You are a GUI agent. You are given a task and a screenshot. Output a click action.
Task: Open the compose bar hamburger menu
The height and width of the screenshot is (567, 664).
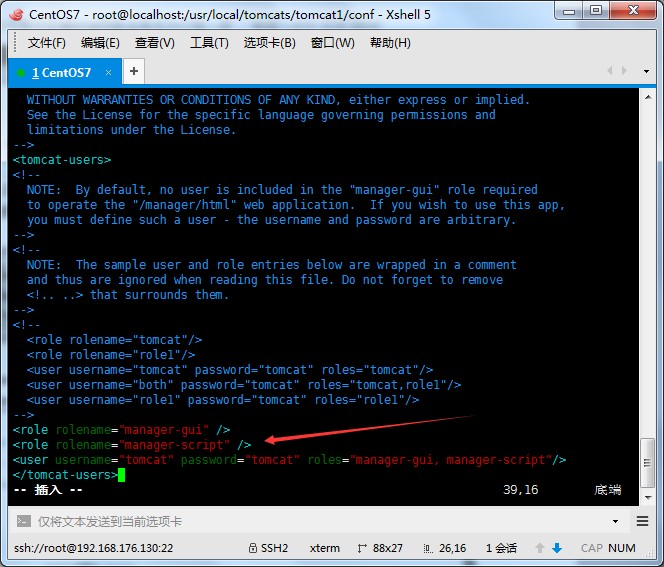642,521
